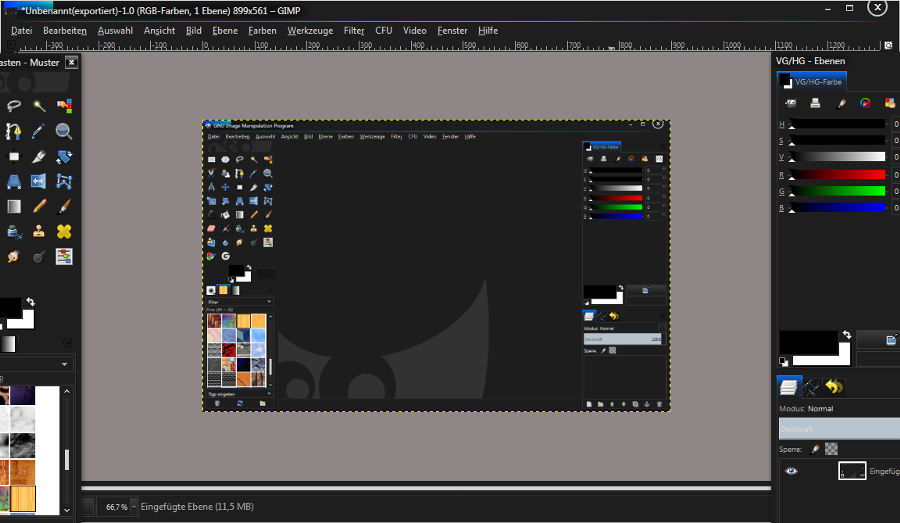The image size is (900, 523).
Task: Select the pasted layer thumbnail
Action: tap(852, 471)
